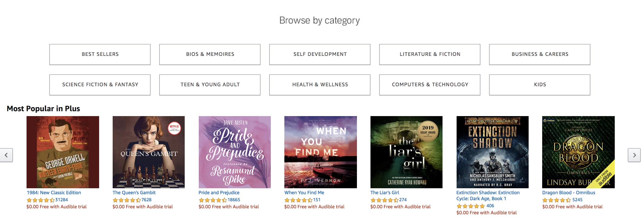Open Computers & Technology category
The image size is (644, 217).
(x=430, y=85)
